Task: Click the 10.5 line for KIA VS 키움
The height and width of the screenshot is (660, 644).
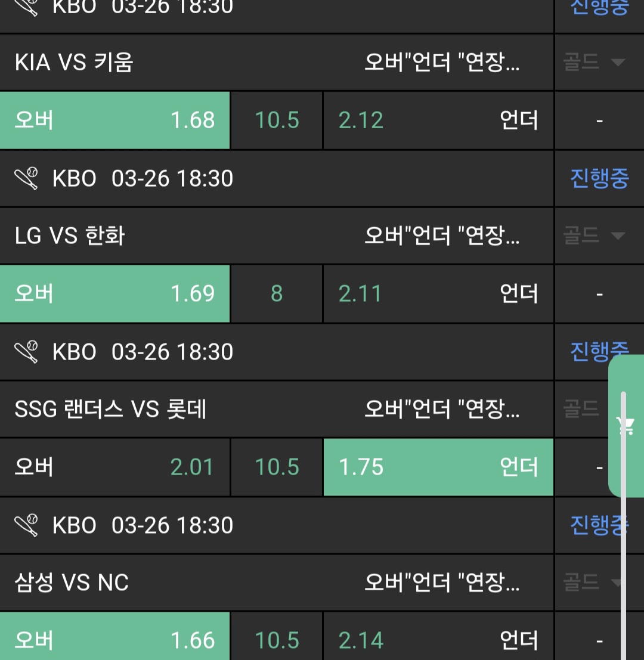Action: click(x=277, y=120)
